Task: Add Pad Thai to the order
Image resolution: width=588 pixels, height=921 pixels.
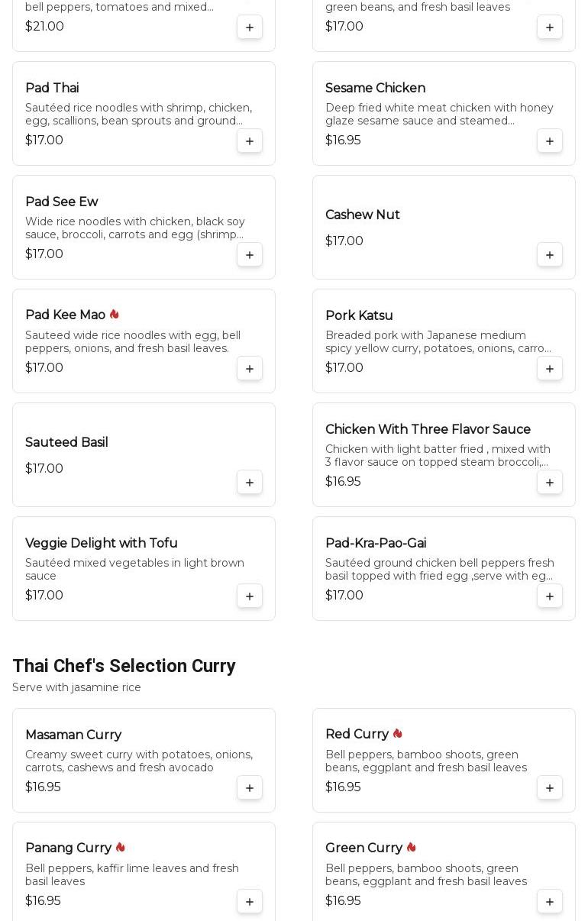Action: (250, 141)
